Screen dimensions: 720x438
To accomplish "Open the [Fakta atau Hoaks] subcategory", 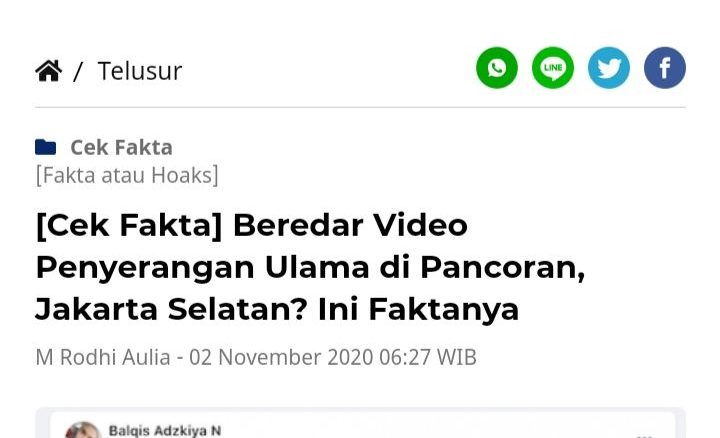I will [x=127, y=175].
